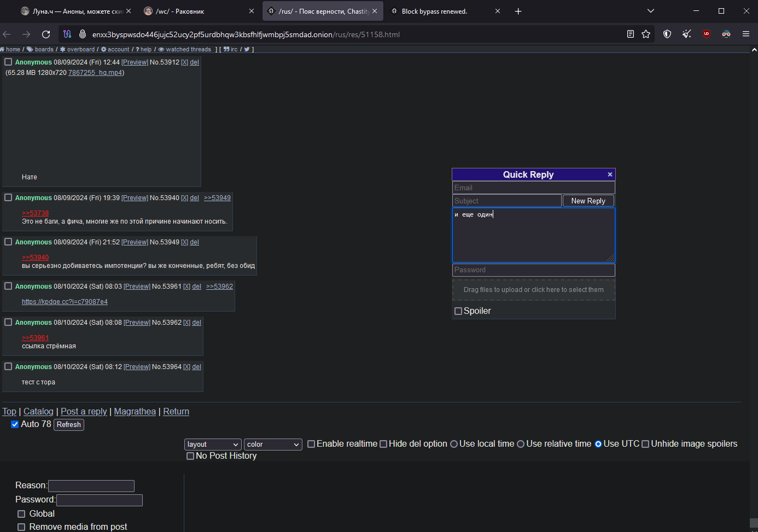Check the box for post No.53912

pyautogui.click(x=8, y=62)
